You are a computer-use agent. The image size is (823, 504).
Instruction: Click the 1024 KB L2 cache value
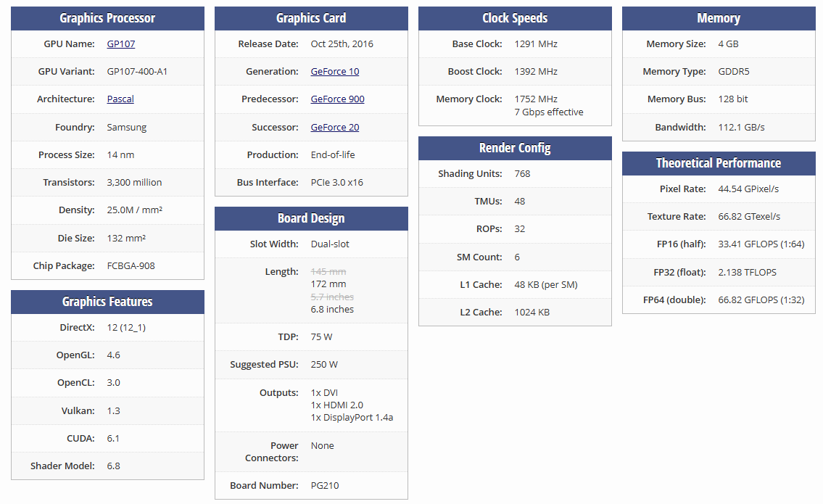click(532, 313)
